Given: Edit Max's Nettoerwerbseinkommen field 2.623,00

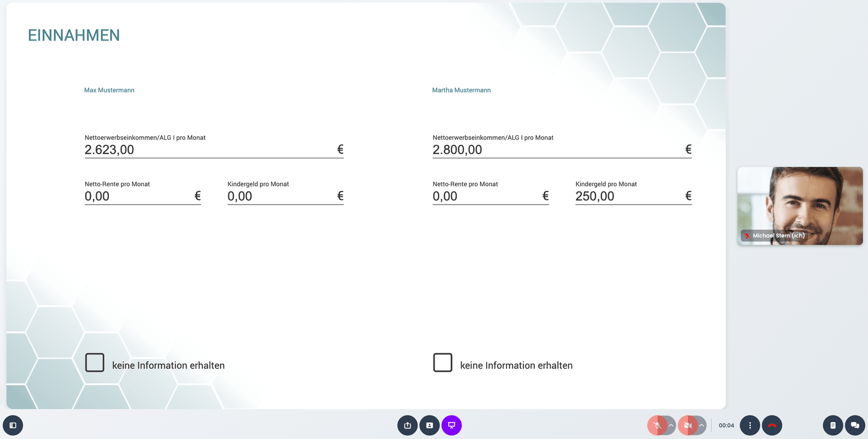Looking at the screenshot, I should 214,150.
